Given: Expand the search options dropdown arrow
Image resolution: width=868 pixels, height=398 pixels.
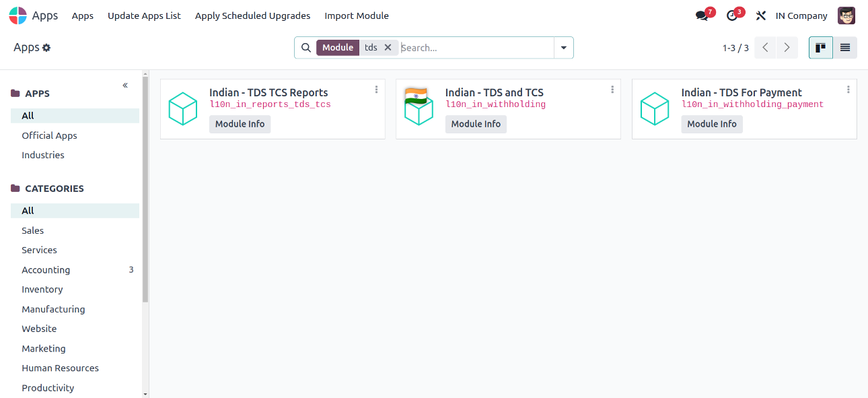Looking at the screenshot, I should click(x=563, y=48).
